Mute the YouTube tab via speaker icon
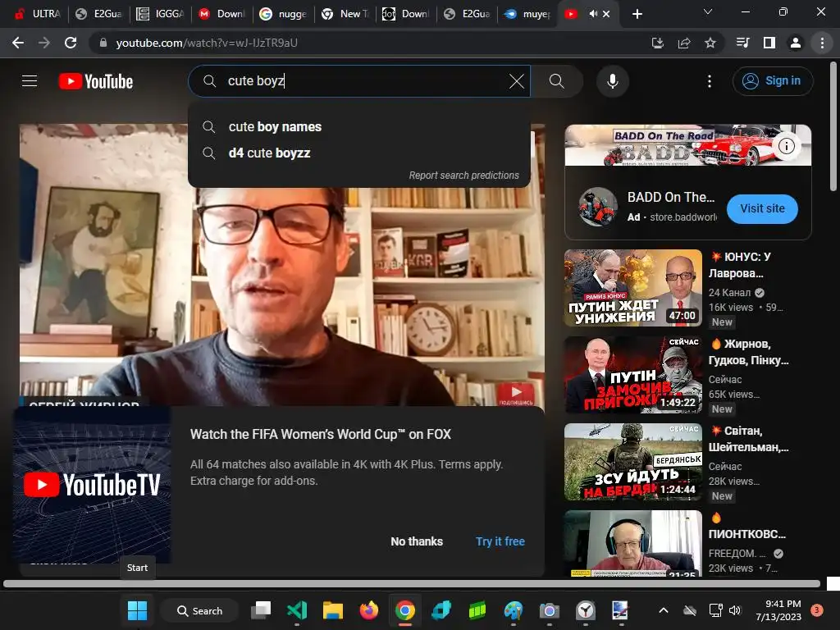Image resolution: width=840 pixels, height=630 pixels. click(x=593, y=14)
